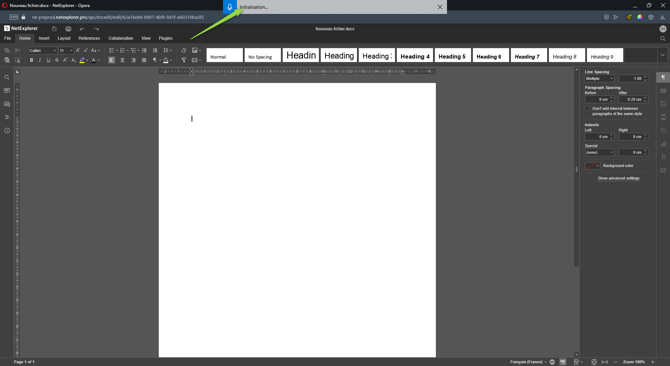This screenshot has height=366, width=670.
Task: Toggle Bold formatting
Action: pos(31,60)
